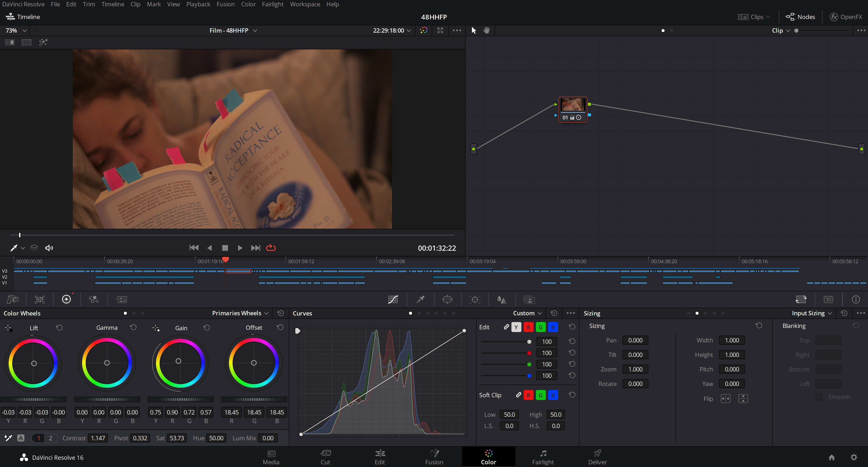Toggle the Soft Clip channel link icon

[x=519, y=395]
